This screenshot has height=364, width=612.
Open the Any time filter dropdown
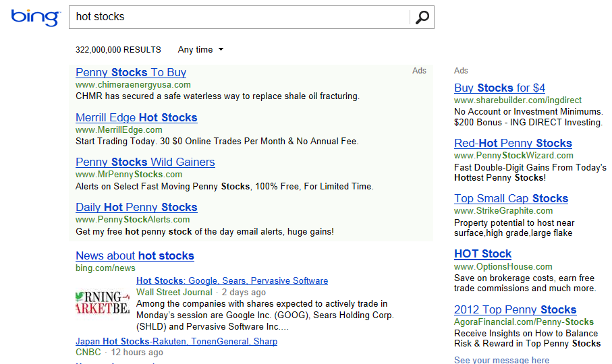(x=200, y=50)
